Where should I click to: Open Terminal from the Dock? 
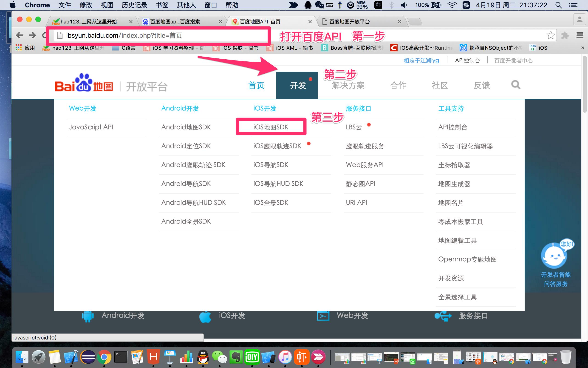tap(121, 357)
